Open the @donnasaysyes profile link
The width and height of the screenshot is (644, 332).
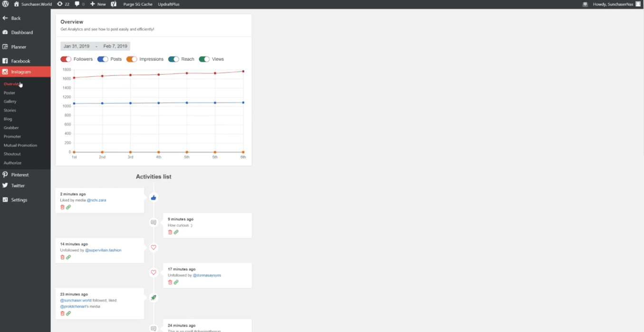pos(207,275)
